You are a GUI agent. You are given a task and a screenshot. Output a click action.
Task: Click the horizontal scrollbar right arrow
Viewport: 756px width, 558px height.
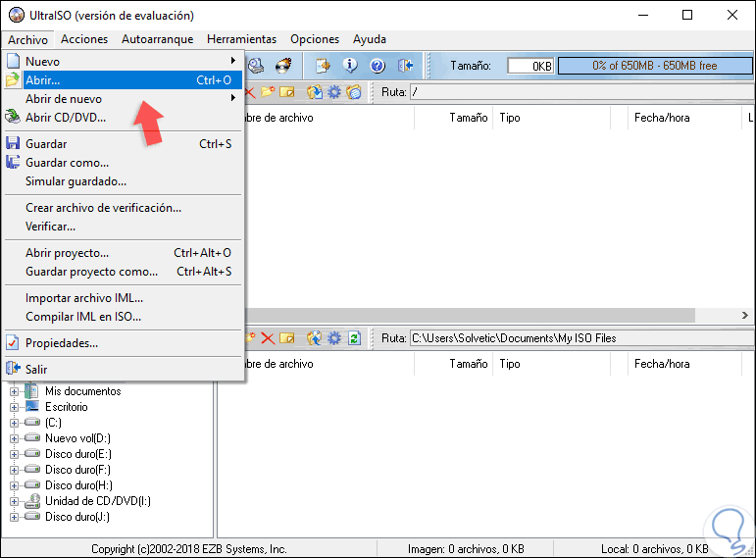[745, 316]
